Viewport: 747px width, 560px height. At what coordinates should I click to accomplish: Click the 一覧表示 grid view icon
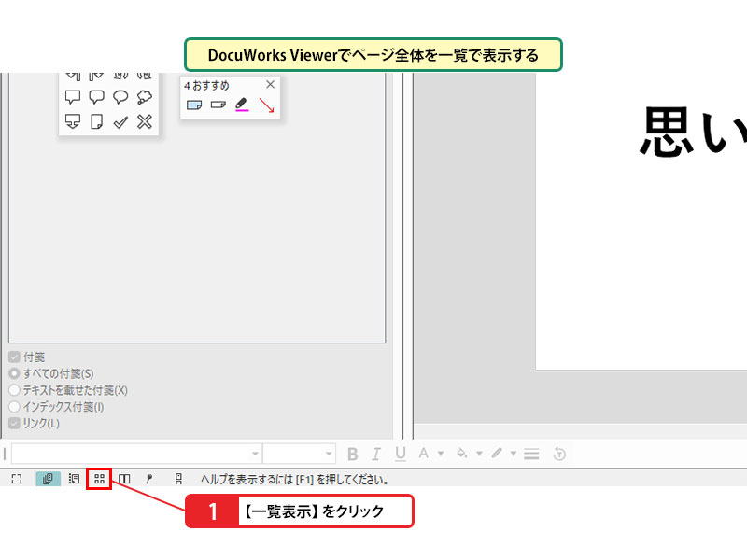(x=99, y=479)
